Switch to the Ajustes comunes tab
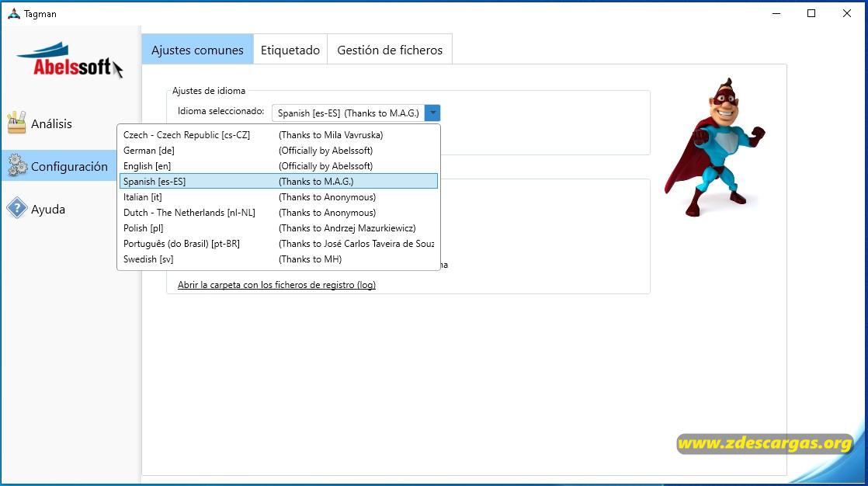Viewport: 868px width, 486px height. (198, 50)
